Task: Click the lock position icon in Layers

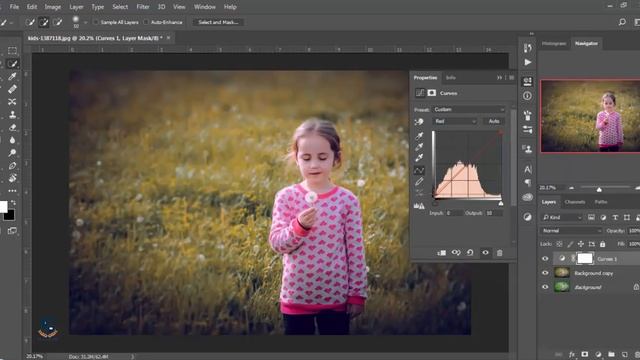Action: pyautogui.click(x=581, y=244)
